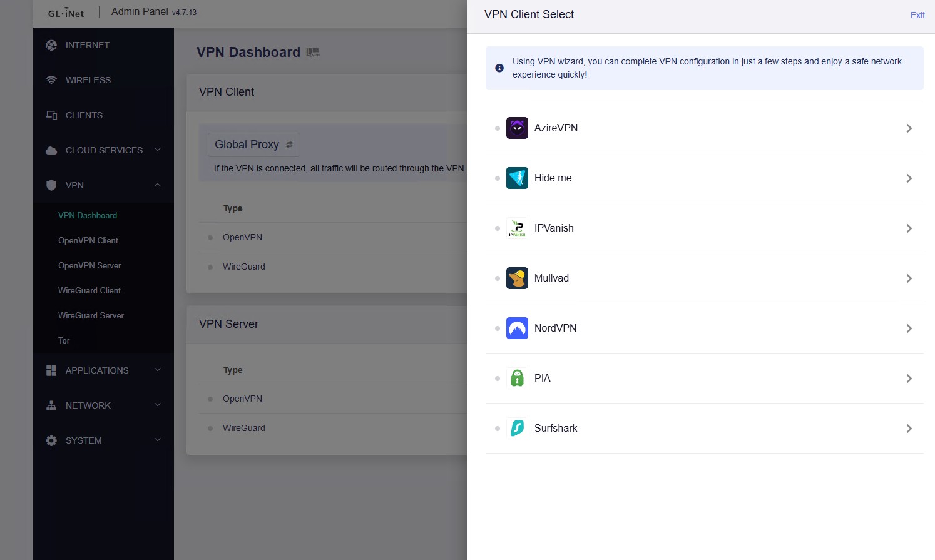935x560 pixels.
Task: Open the WireGuard Client menu item
Action: (89, 290)
